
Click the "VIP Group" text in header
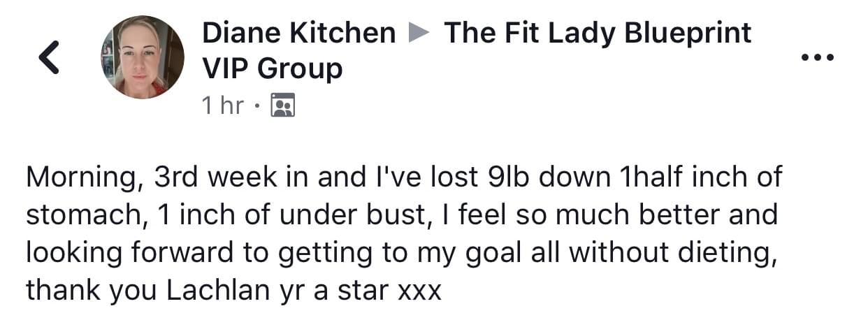click(x=272, y=68)
